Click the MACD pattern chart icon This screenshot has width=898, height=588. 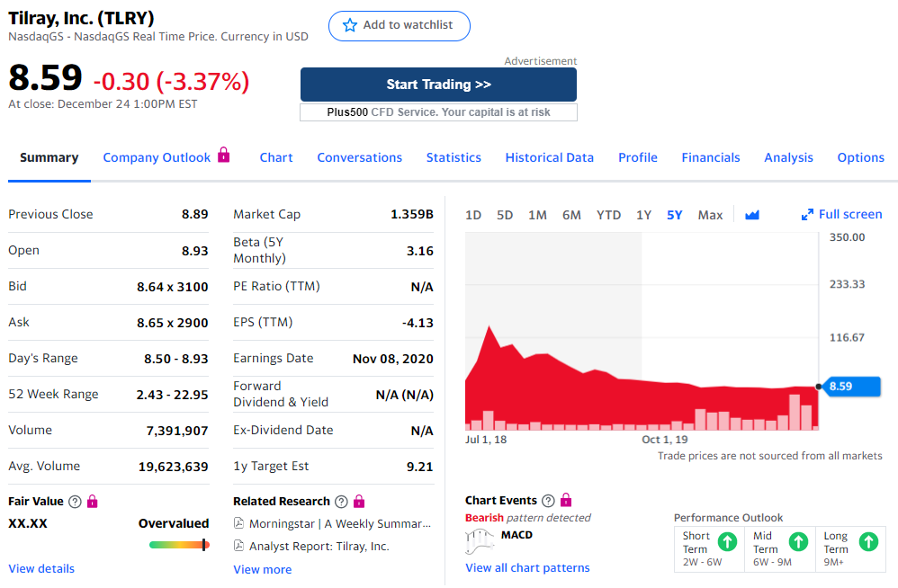[x=480, y=541]
